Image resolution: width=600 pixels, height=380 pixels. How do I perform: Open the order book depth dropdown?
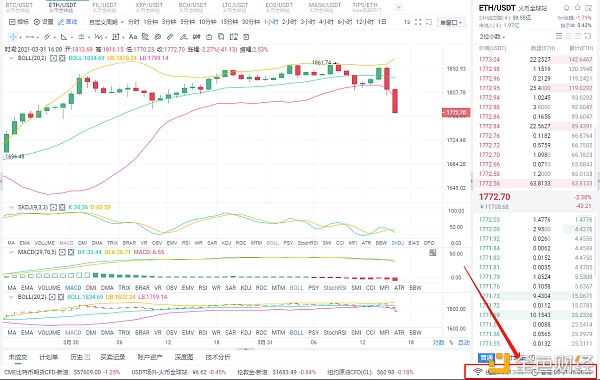point(492,37)
